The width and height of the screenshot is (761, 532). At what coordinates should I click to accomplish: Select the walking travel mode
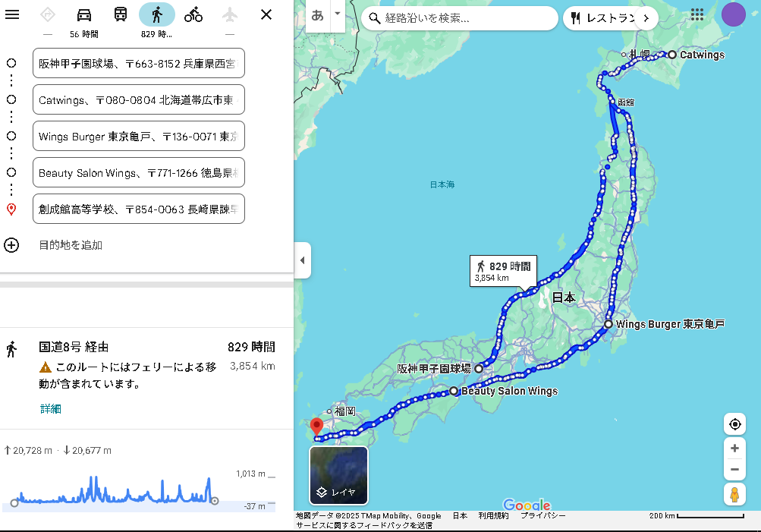point(157,14)
